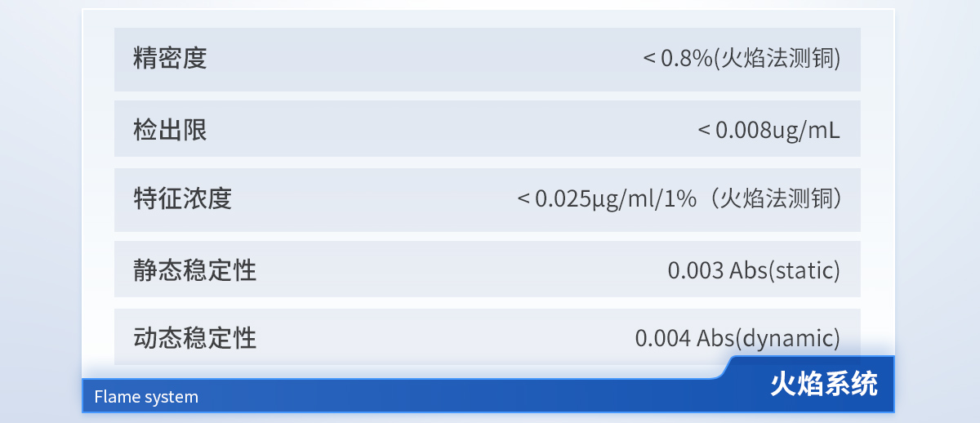Click the 0.003 Abs(static) value
Image resolution: width=980 pixels, height=423 pixels.
754,269
